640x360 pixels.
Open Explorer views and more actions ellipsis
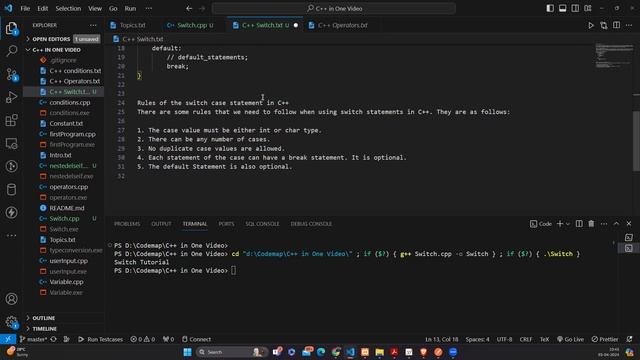point(93,25)
